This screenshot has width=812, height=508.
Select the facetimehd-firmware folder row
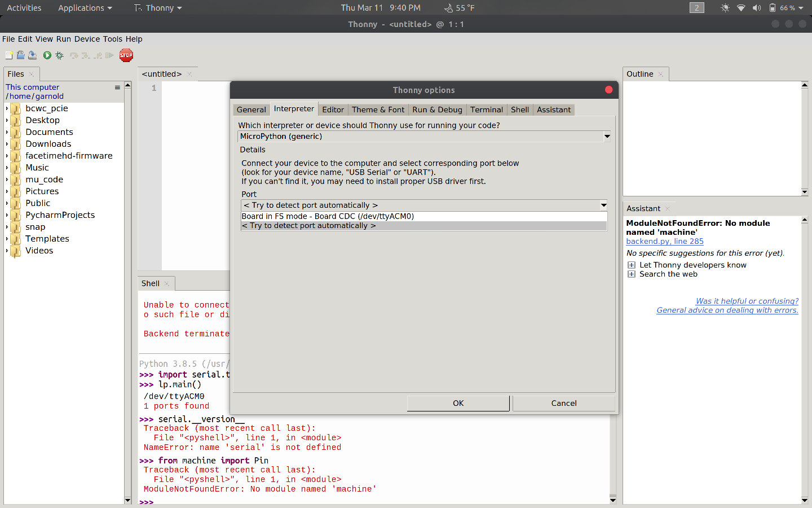coord(69,156)
